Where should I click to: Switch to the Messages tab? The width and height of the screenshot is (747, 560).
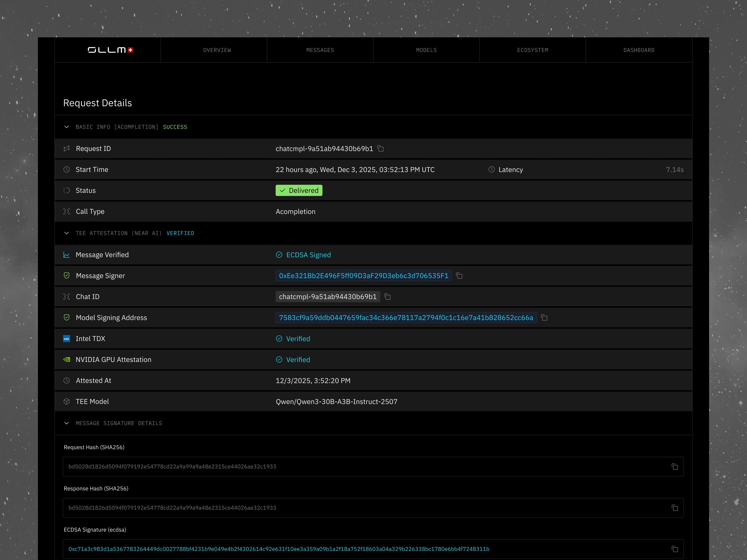click(x=320, y=50)
